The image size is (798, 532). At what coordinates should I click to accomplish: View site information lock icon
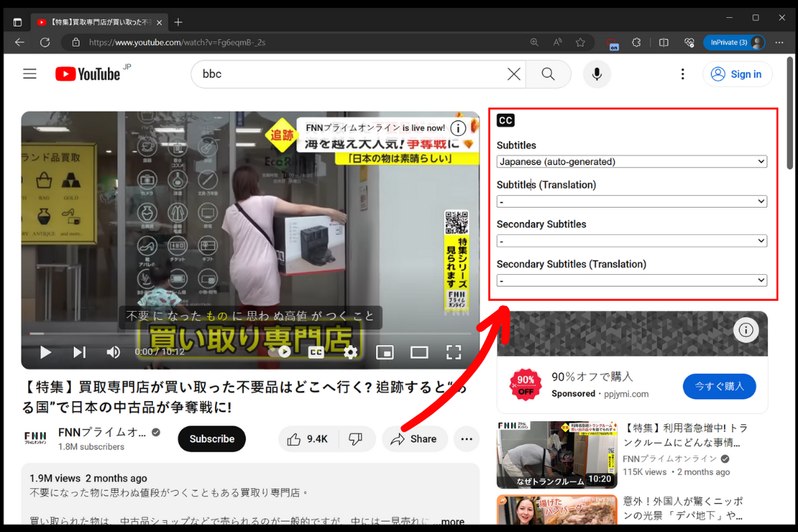coord(75,42)
